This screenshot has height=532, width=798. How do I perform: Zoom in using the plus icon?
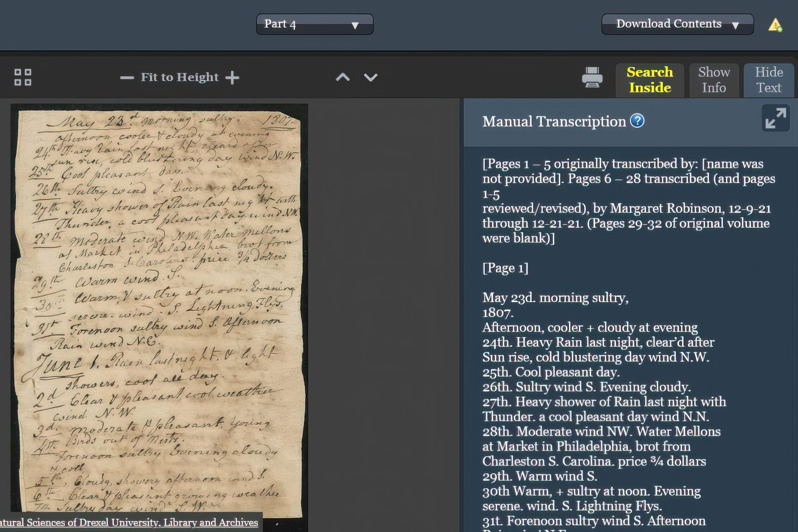pos(233,78)
